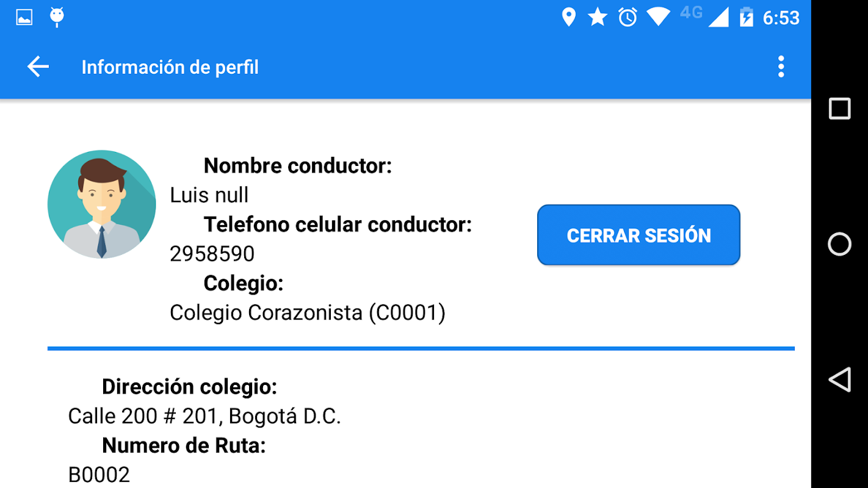
Task: Tap the address Calle 200 # 201
Action: point(204,416)
